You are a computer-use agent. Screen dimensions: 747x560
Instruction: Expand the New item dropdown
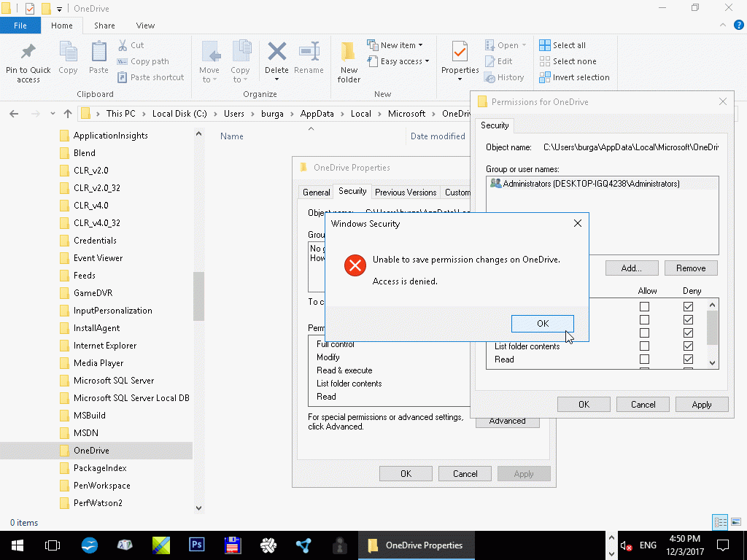(420, 45)
